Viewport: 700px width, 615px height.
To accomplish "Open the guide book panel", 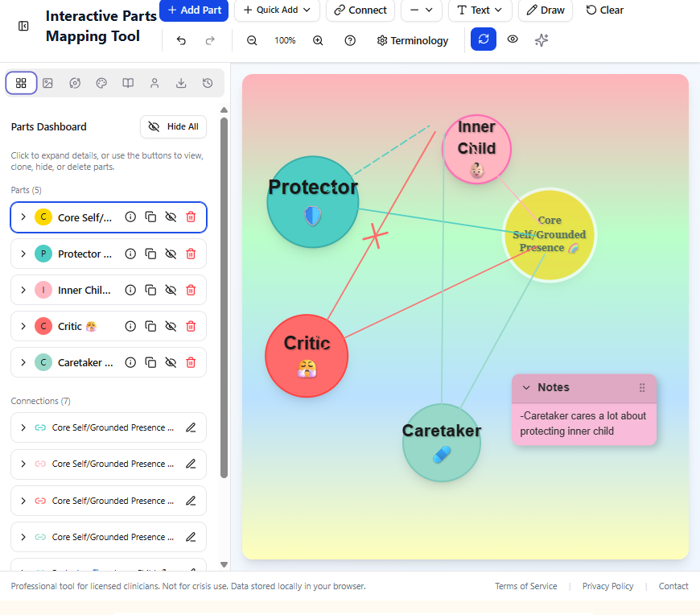I will (127, 82).
